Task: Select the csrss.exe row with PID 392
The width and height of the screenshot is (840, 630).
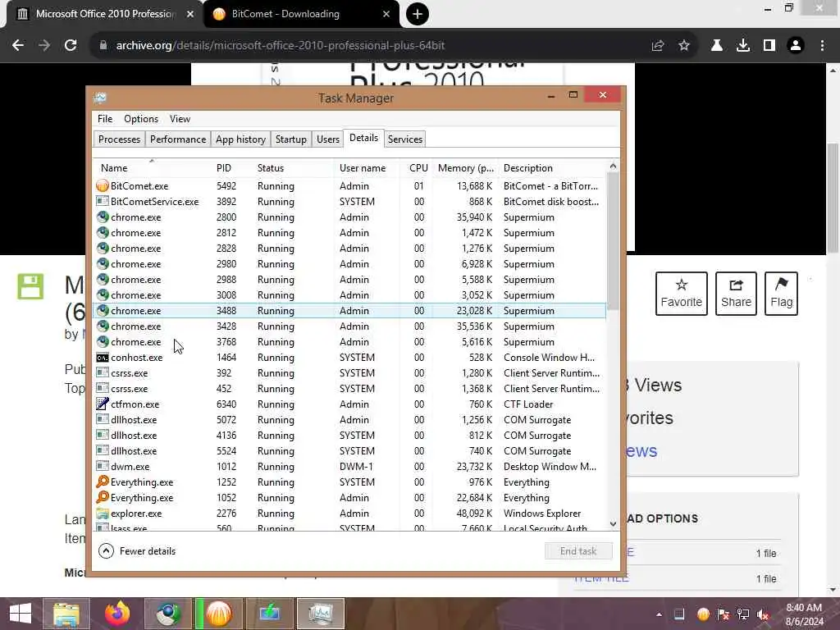Action: [x=349, y=373]
